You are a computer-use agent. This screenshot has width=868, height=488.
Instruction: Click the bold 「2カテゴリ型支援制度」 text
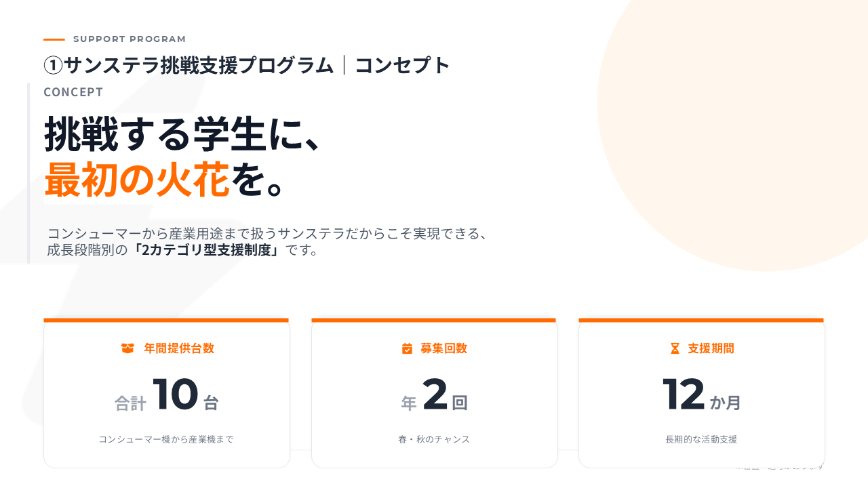(208, 250)
